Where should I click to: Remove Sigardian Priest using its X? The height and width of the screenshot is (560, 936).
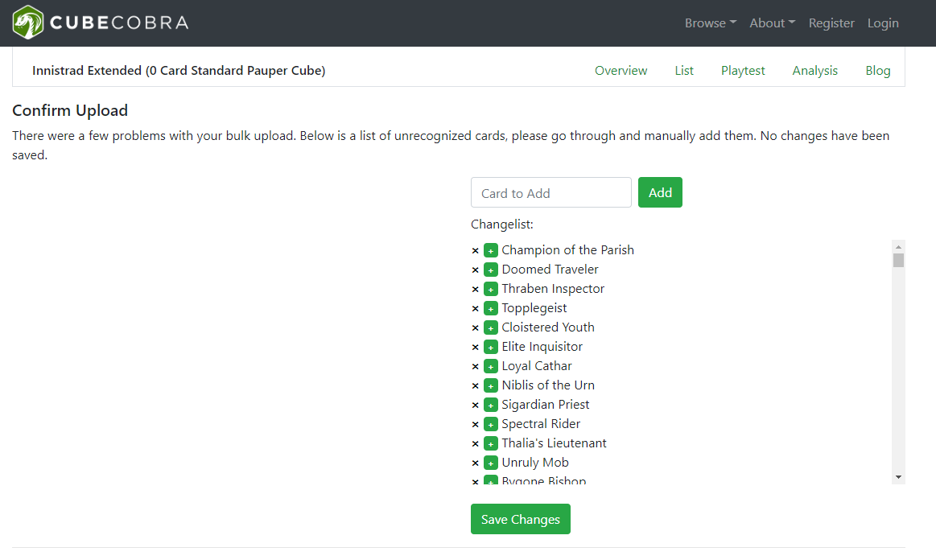[x=475, y=405]
